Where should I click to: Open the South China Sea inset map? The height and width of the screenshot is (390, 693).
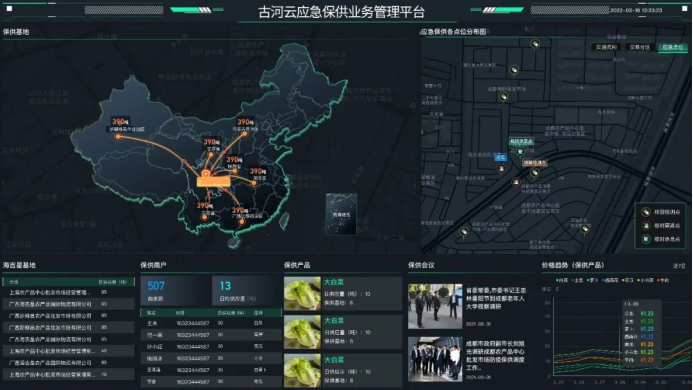pos(341,214)
